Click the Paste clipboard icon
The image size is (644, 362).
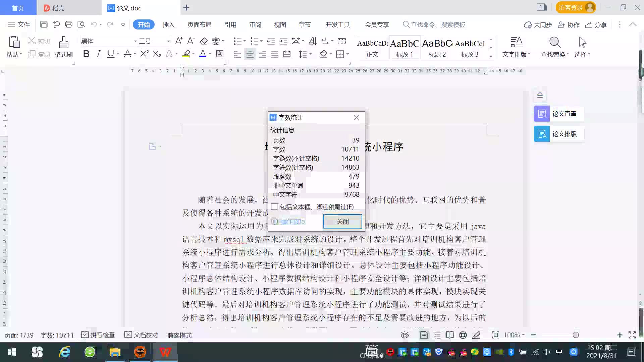(14, 43)
